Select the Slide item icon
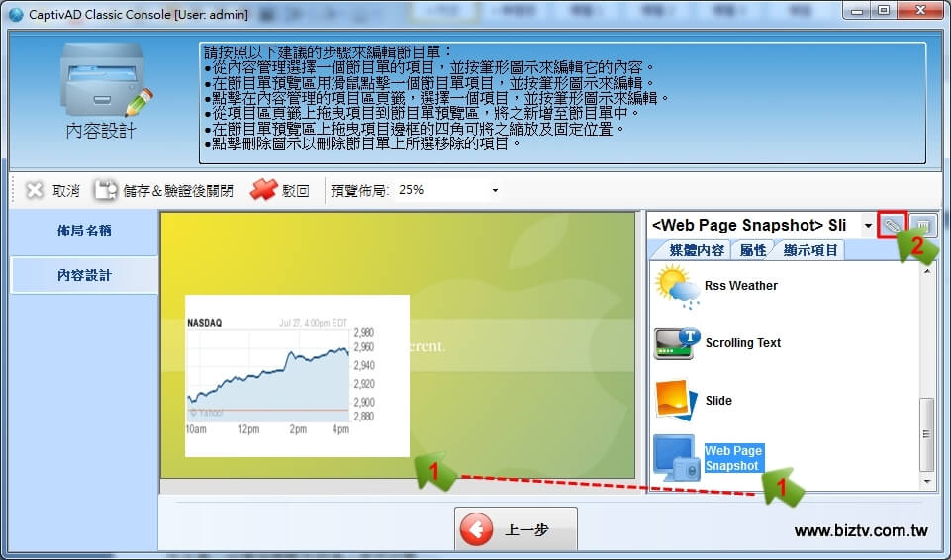The width and height of the screenshot is (951, 560). pyautogui.click(x=677, y=401)
